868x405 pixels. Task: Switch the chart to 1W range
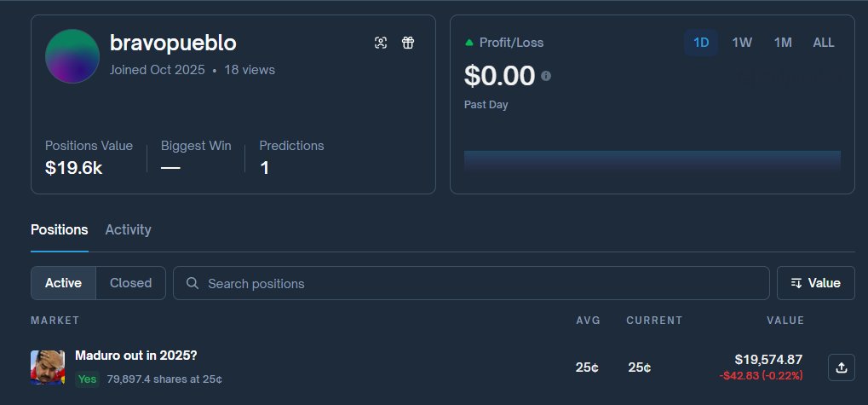pyautogui.click(x=742, y=43)
